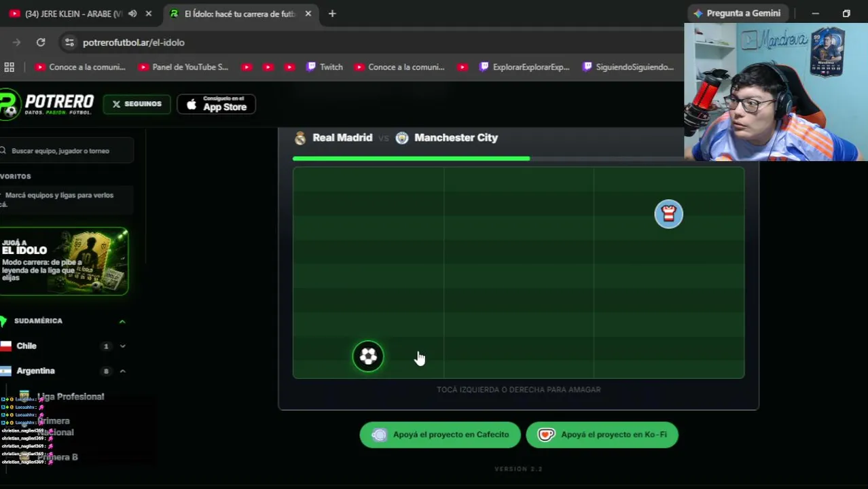Viewport: 868px width, 489px height.
Task: Open the Potrero logo home link
Action: pos(47,105)
